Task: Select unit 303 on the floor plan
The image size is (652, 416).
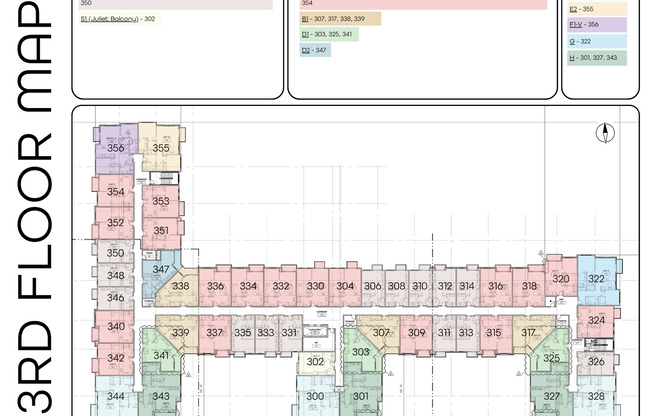Action: [x=361, y=352]
